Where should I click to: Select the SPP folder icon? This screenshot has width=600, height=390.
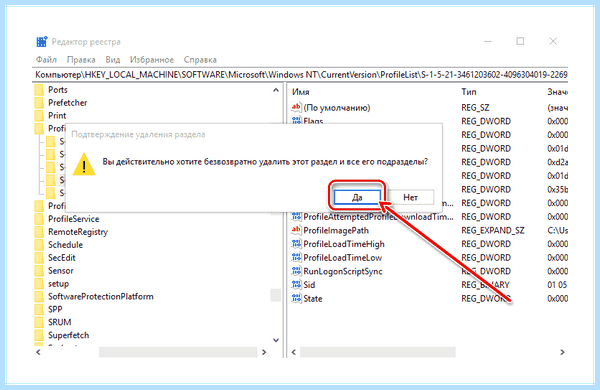point(39,309)
